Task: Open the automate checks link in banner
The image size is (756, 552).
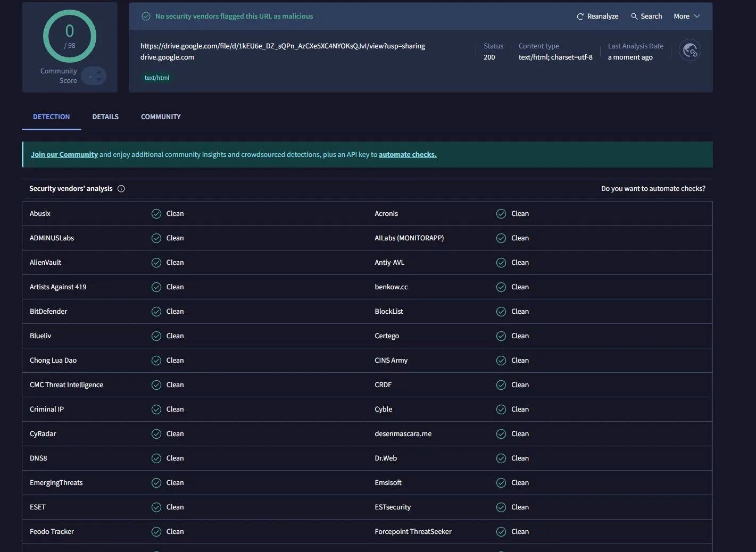Action: [408, 155]
